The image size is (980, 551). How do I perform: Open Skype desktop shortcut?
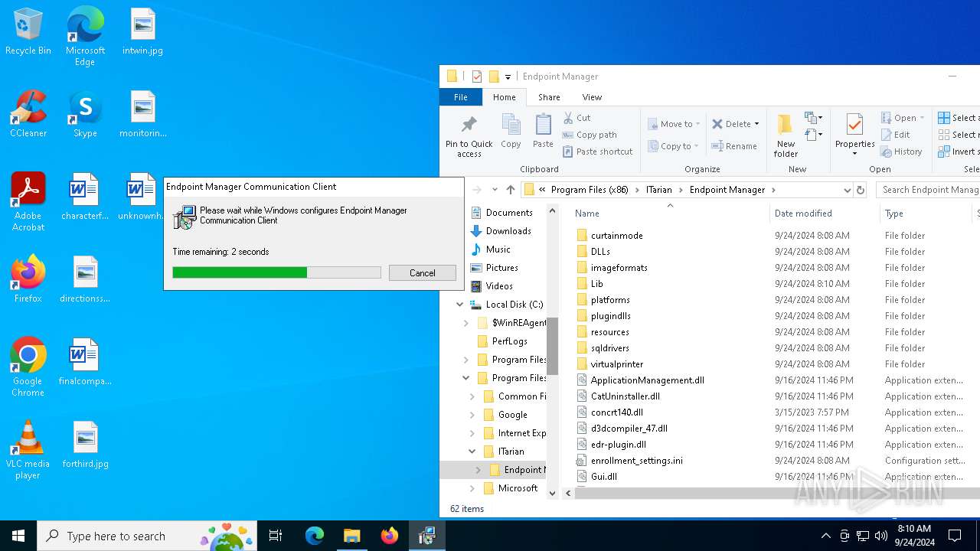[85, 114]
